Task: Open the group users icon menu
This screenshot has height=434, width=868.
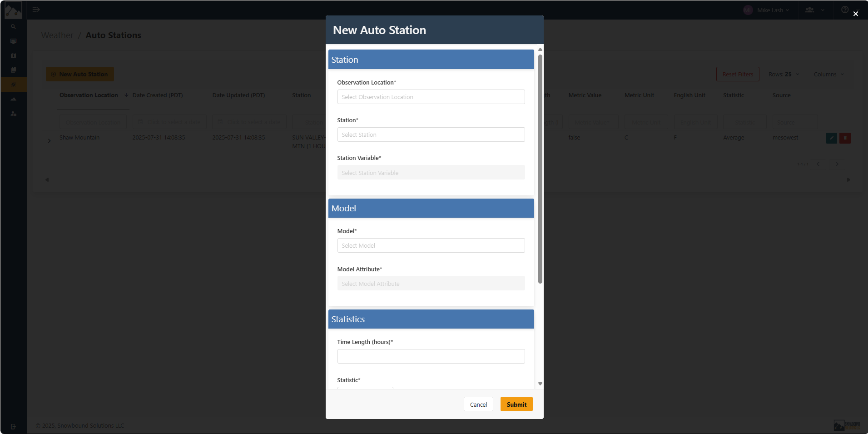Action: pyautogui.click(x=814, y=10)
